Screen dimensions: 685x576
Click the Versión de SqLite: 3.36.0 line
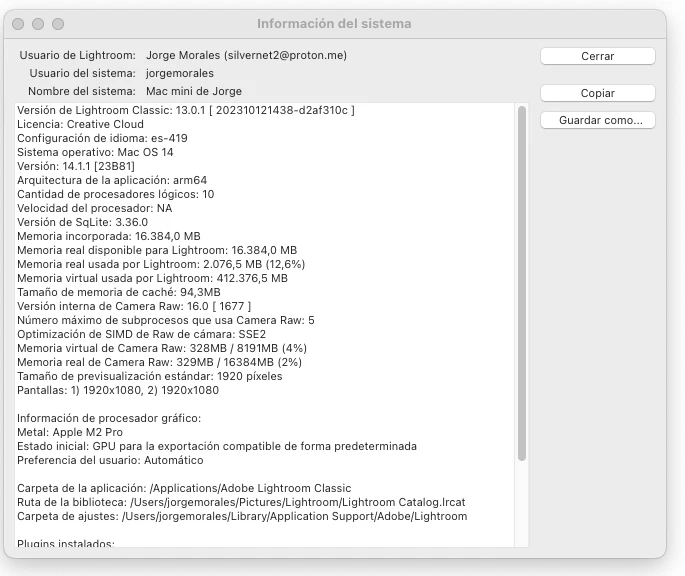pyautogui.click(x=83, y=222)
